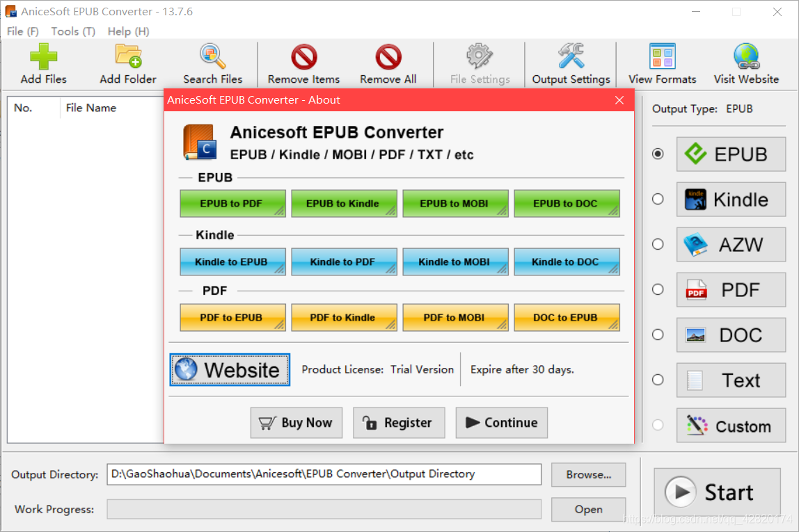Close the About dialog with X
Screen dimensions: 799x532
619,100
